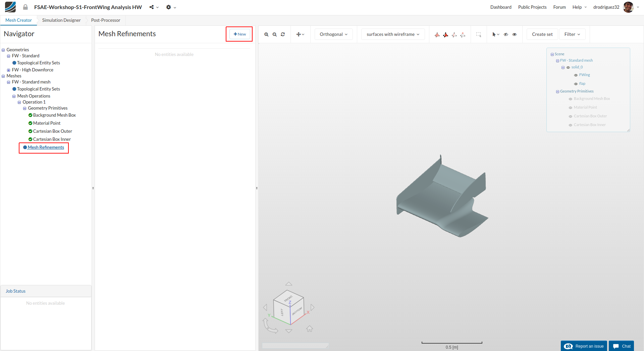Select the solid-face picking mode icon
The width and height of the screenshot is (644, 351).
point(437,35)
